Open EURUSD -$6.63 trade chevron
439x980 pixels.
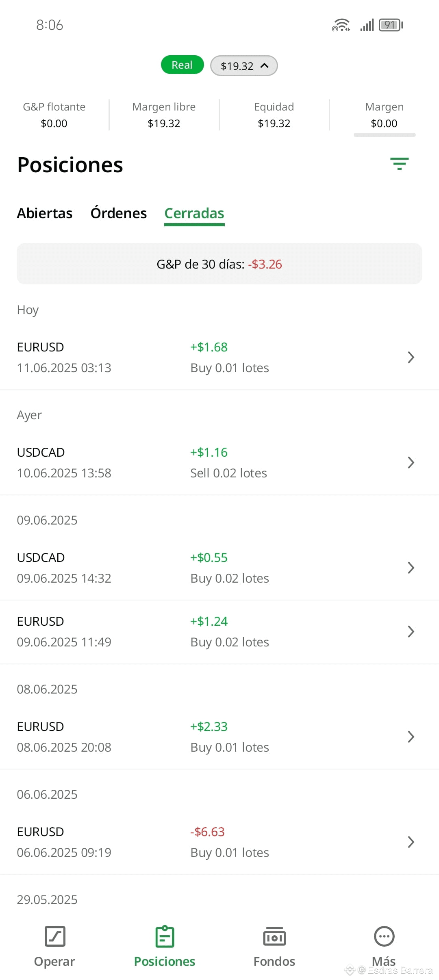411,842
